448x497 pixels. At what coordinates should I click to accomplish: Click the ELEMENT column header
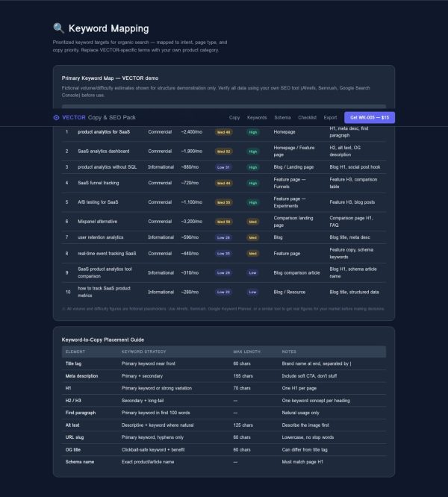point(75,351)
